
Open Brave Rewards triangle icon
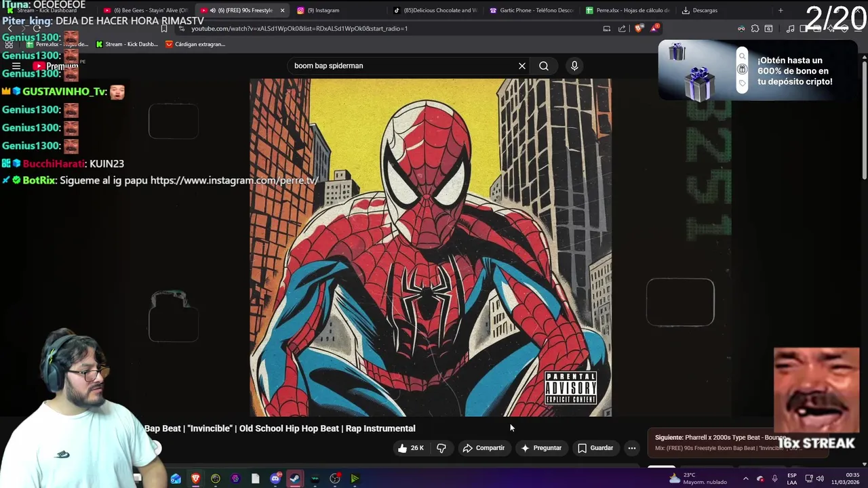coord(654,28)
